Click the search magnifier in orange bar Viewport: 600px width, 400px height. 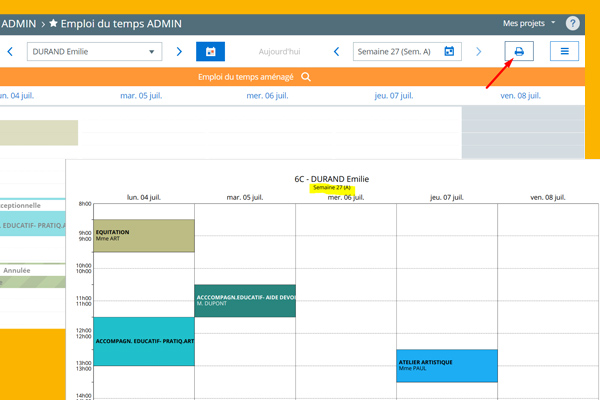(306, 77)
